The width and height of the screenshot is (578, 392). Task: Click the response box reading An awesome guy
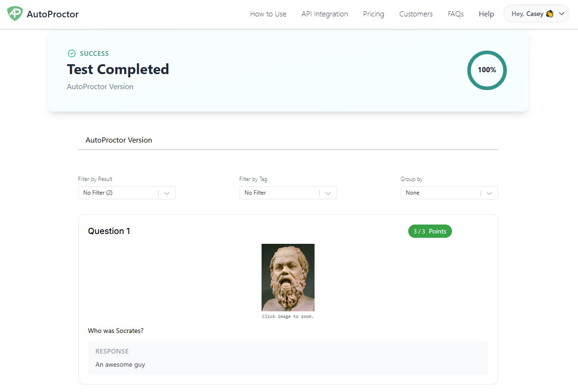click(x=288, y=358)
